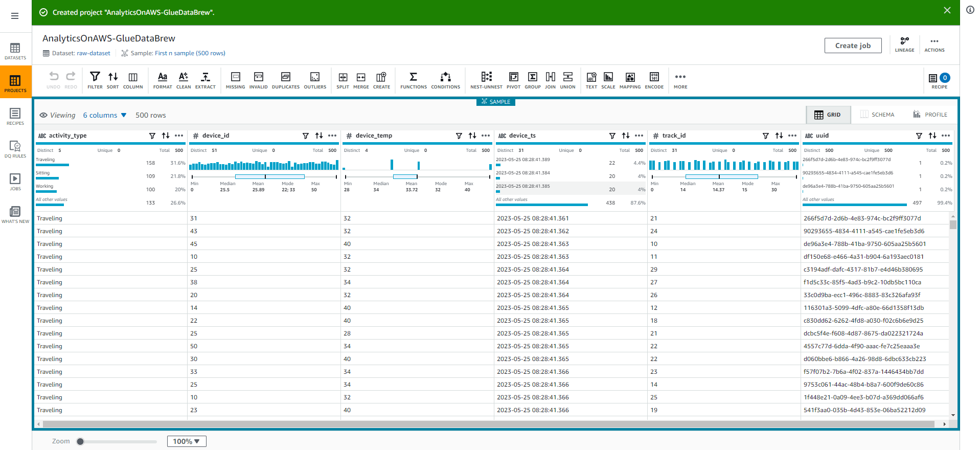Go to Recipes in sidebar

click(x=15, y=117)
